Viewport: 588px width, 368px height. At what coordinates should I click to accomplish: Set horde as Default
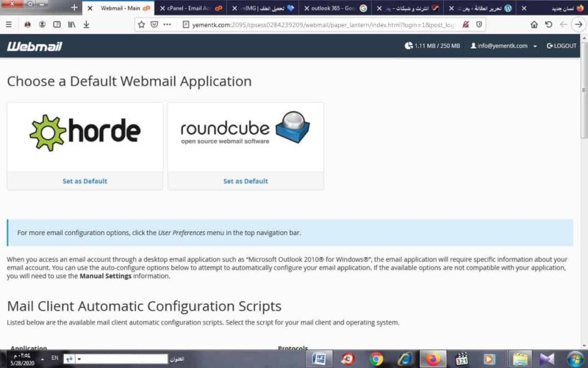(85, 181)
